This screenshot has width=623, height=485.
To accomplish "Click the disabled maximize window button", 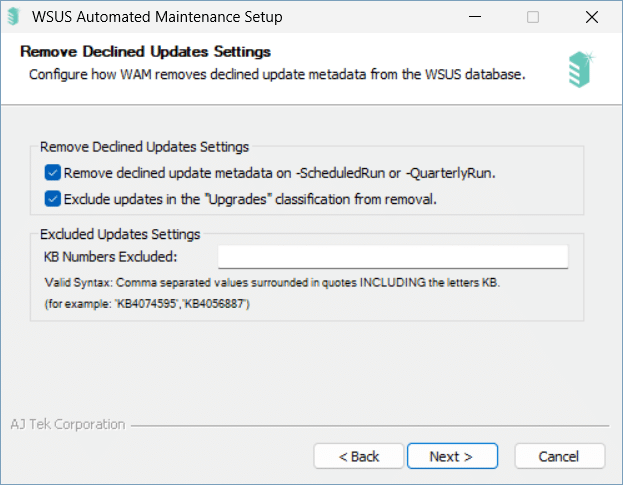I will 533,17.
